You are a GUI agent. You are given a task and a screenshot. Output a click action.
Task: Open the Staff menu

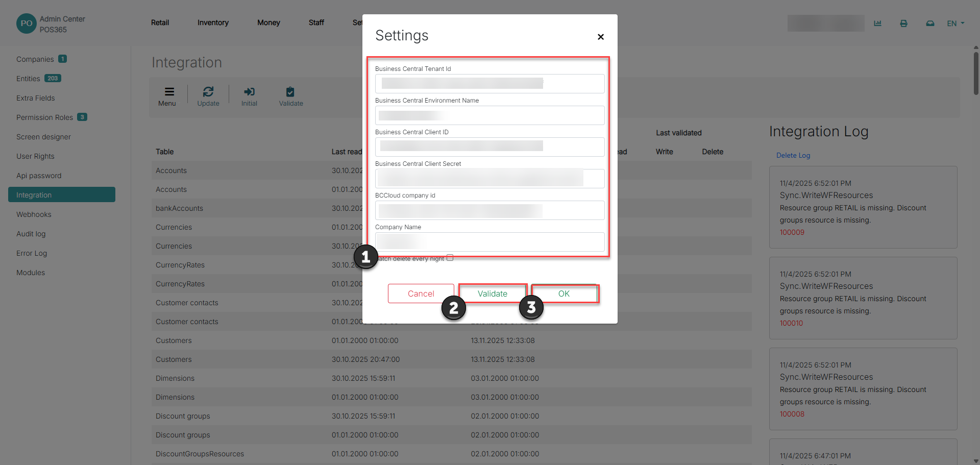coord(316,22)
